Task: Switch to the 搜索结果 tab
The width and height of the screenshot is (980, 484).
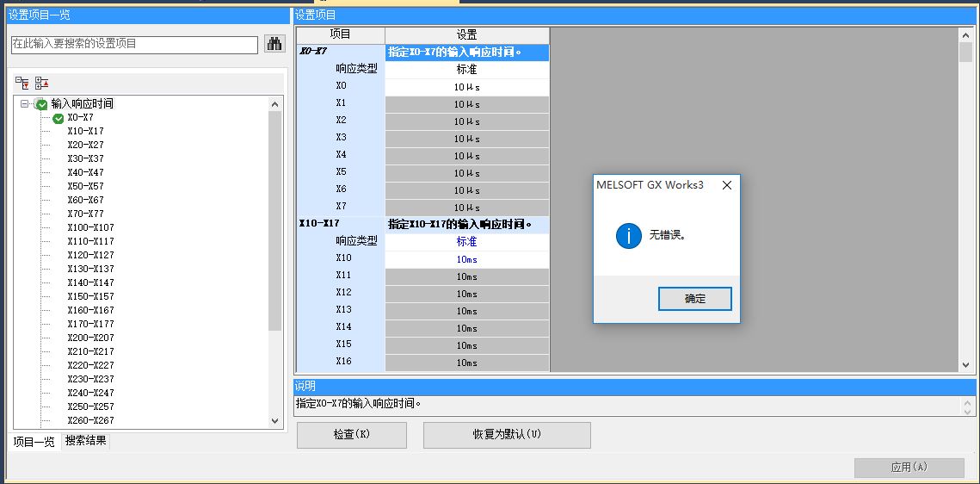Action: click(86, 441)
